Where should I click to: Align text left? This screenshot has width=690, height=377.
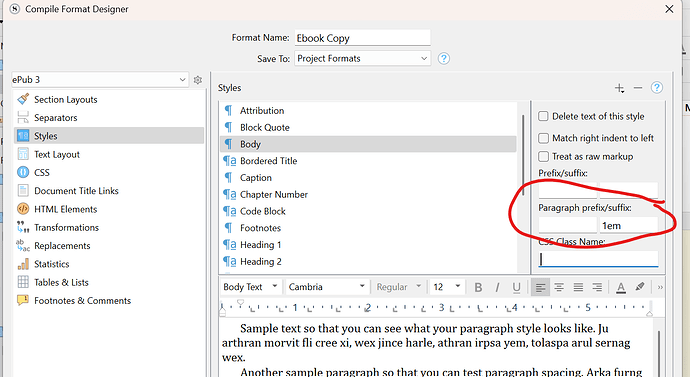(540, 287)
